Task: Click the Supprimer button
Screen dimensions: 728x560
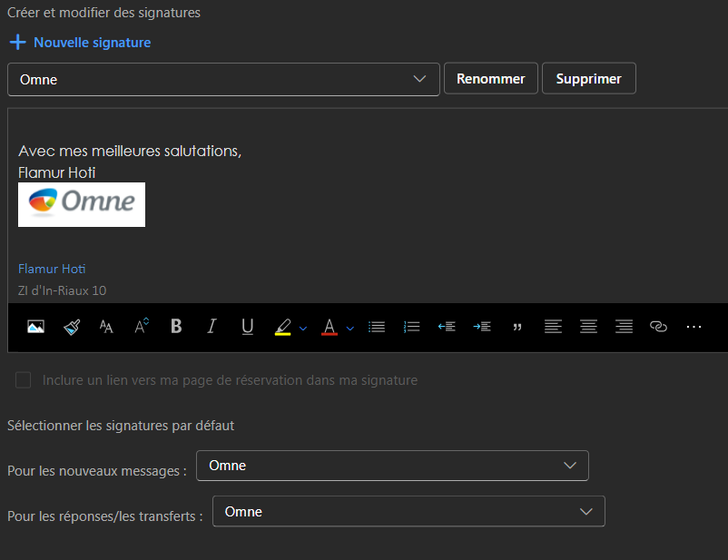Action: (x=588, y=79)
